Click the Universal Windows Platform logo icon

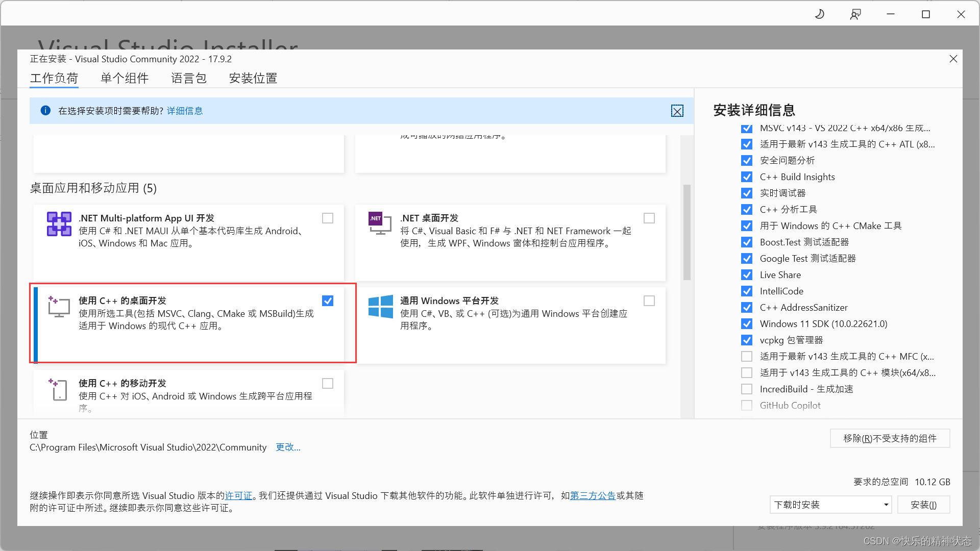pos(380,307)
